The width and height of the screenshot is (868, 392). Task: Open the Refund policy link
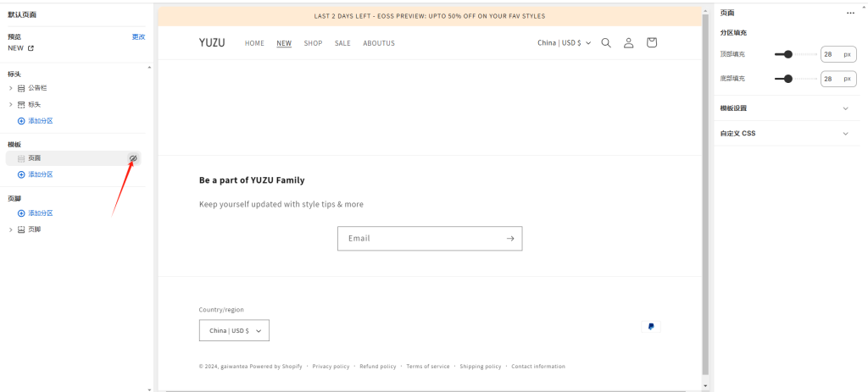pos(378,367)
